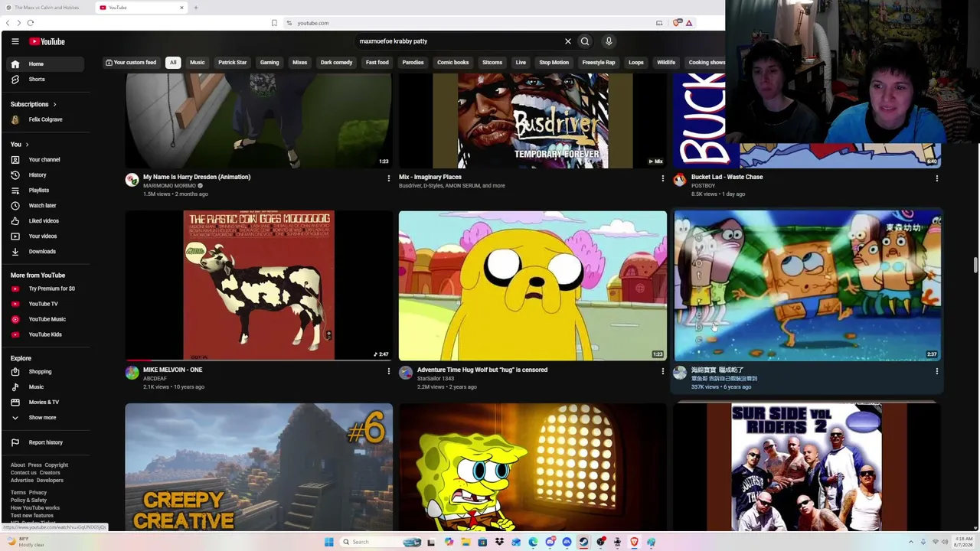Expand the You section
Viewport: 980px width, 551px height.
pyautogui.click(x=20, y=145)
